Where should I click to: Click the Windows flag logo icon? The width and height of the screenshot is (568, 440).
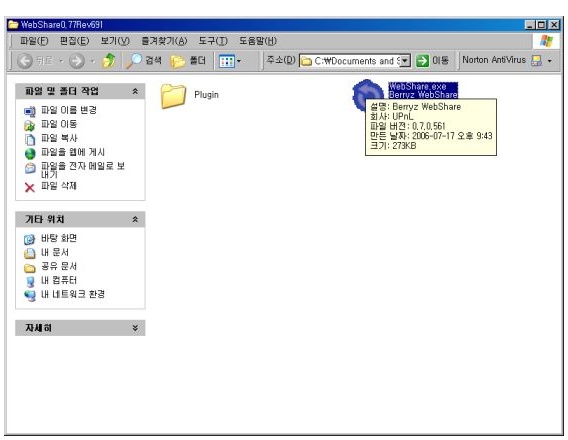(546, 41)
